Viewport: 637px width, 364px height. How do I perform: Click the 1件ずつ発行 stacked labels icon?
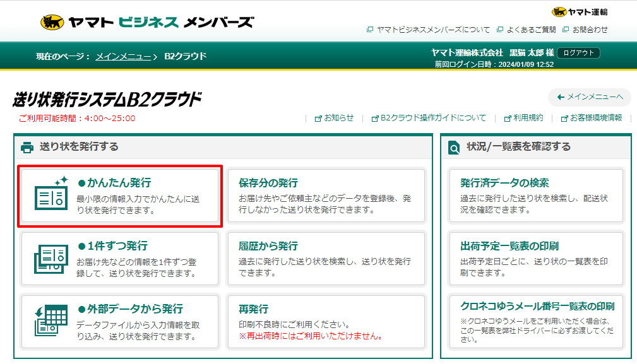(x=51, y=258)
